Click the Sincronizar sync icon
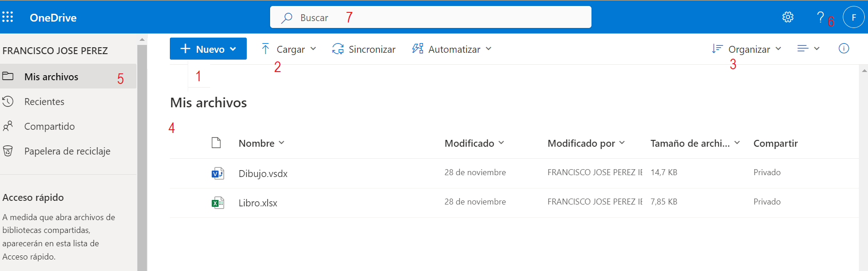868x271 pixels. click(338, 49)
